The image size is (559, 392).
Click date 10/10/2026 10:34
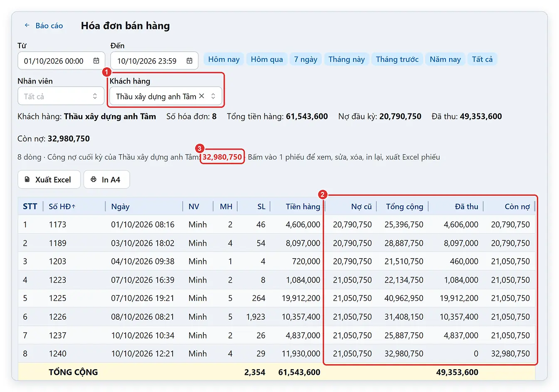coord(143,335)
